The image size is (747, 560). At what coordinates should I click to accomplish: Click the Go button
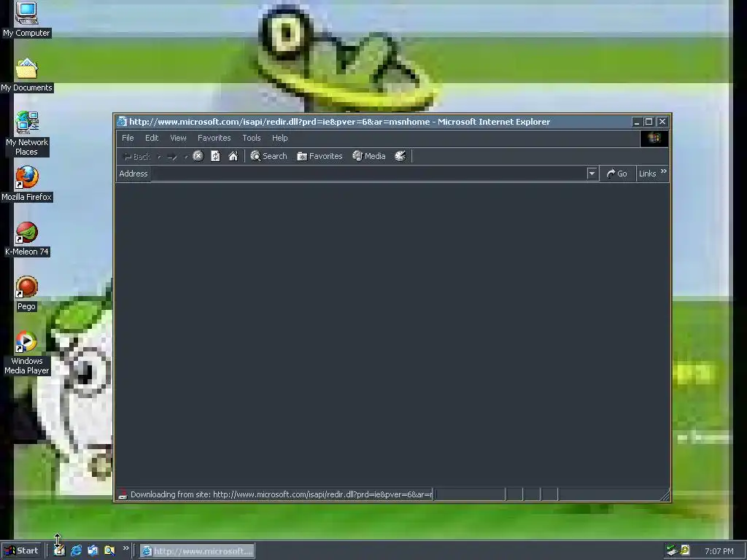click(617, 174)
